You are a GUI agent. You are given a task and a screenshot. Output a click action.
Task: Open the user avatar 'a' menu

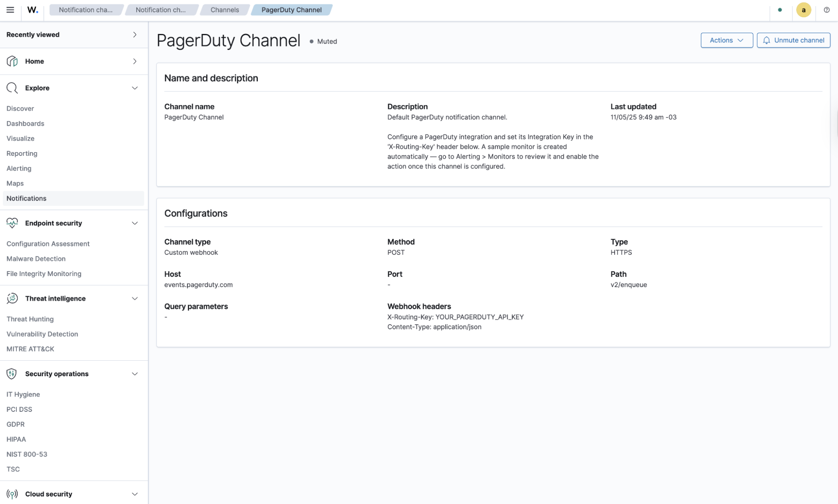click(x=803, y=10)
